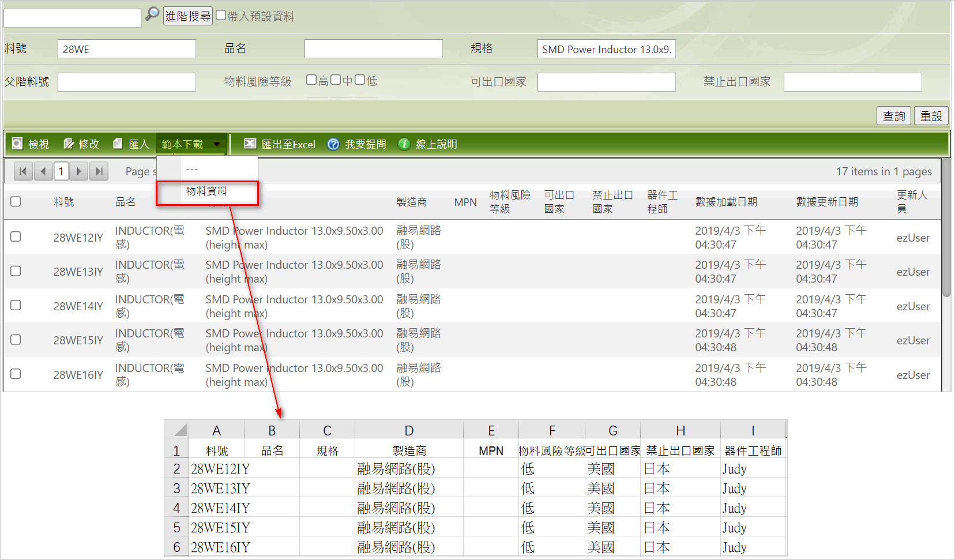This screenshot has width=955, height=560.
Task: Sort by the 品名 column header
Action: click(x=126, y=202)
